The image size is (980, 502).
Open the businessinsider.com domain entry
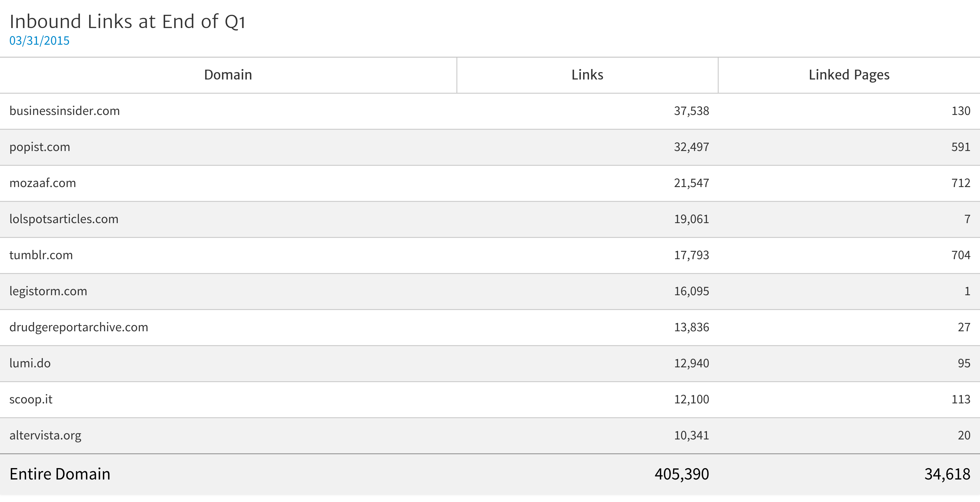(x=65, y=111)
